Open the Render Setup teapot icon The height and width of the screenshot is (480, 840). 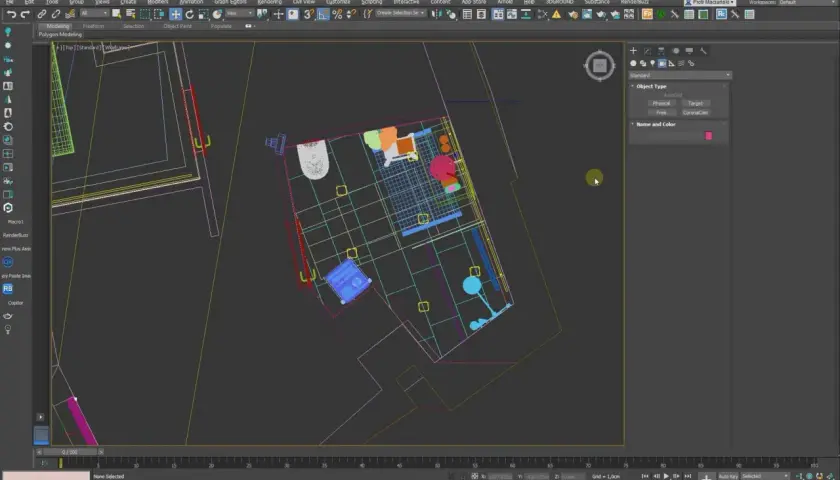point(573,14)
